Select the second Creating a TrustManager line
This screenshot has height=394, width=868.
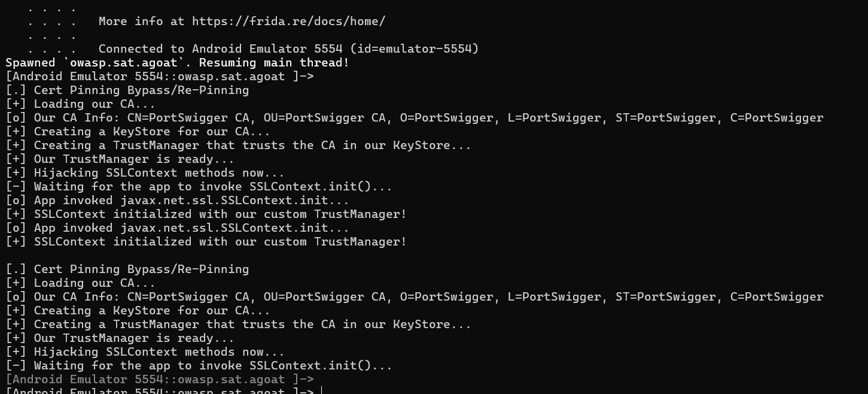(x=252, y=325)
